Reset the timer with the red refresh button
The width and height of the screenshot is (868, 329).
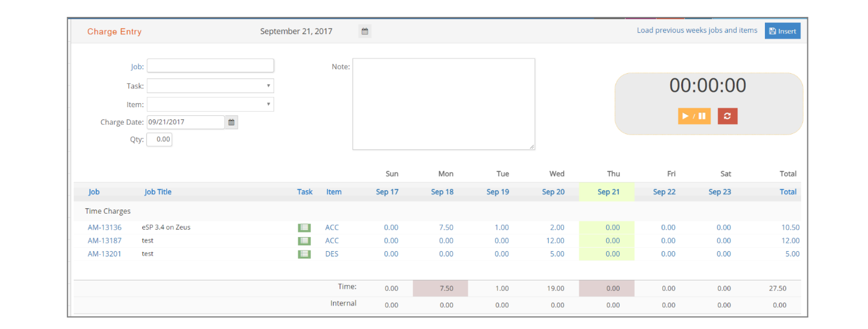[727, 116]
